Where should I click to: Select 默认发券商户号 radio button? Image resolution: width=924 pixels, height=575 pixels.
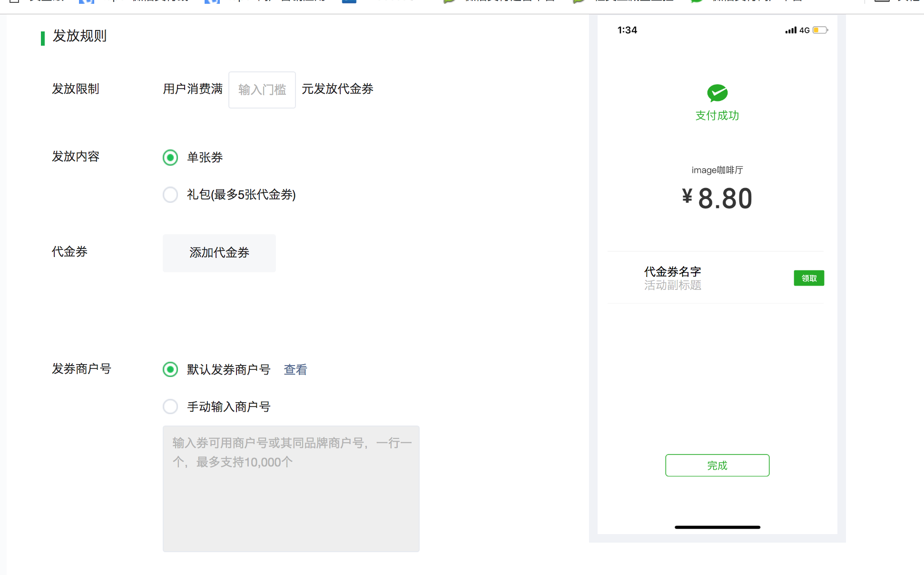click(170, 369)
